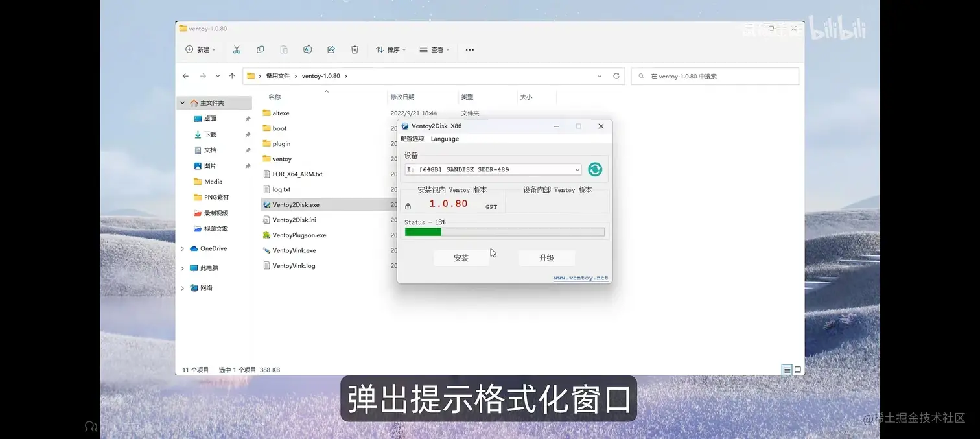Open the 配置选项 menu in Ventoy2Disk

pyautogui.click(x=412, y=139)
